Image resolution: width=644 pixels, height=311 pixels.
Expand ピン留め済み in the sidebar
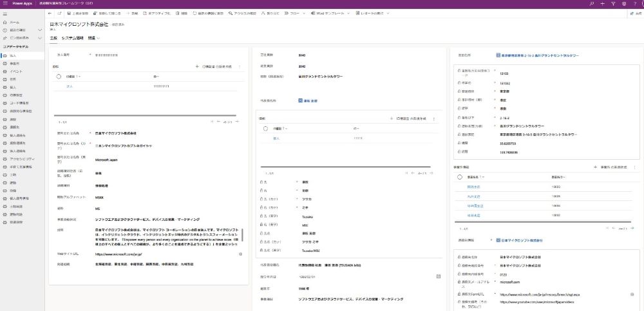coord(40,38)
